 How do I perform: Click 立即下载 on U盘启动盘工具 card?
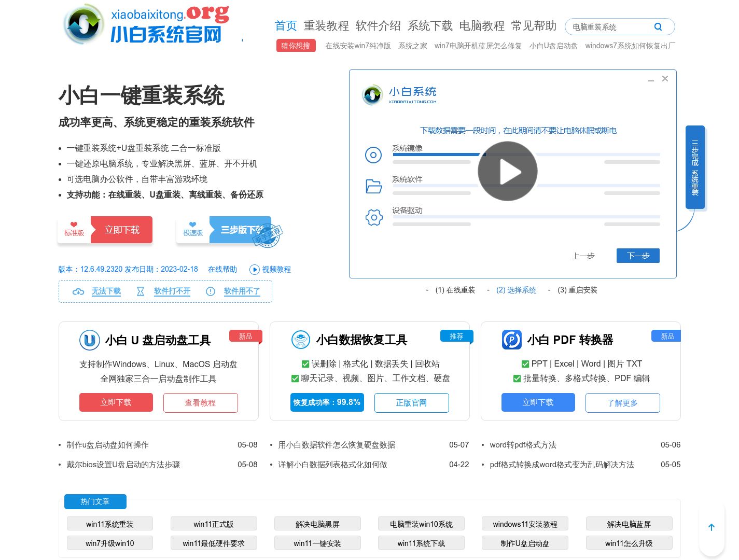click(116, 402)
